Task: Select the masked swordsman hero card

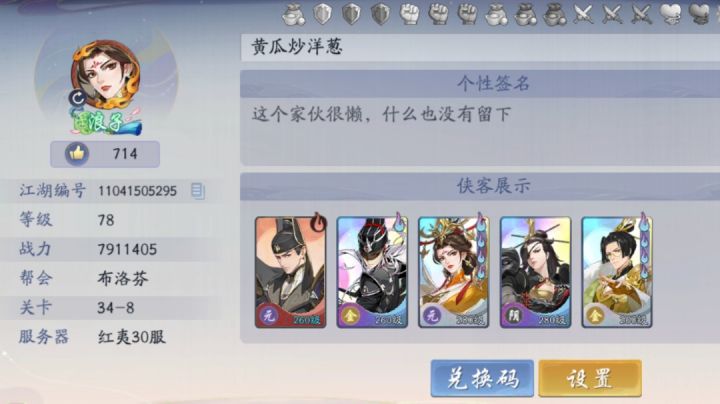Action: point(372,272)
